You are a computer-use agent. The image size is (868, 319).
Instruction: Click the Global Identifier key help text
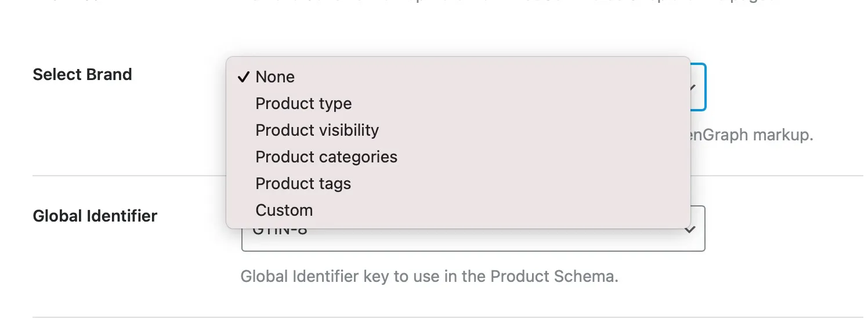pos(429,276)
